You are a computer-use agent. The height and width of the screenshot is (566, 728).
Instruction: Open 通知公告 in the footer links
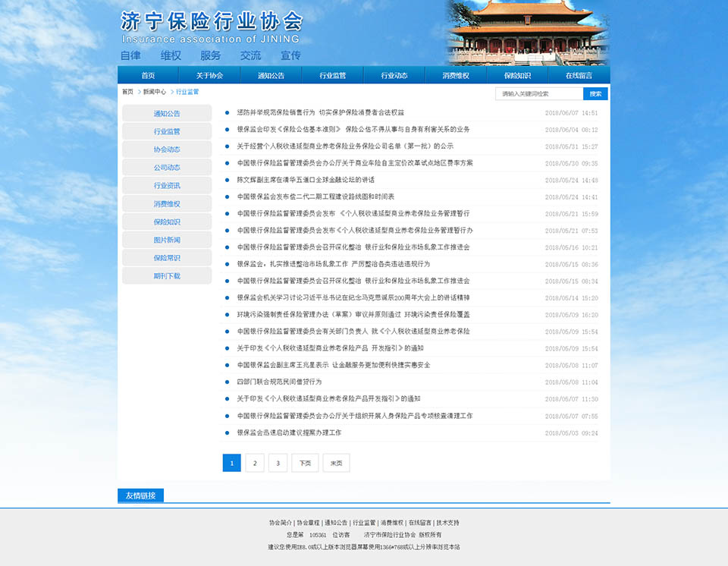[336, 523]
